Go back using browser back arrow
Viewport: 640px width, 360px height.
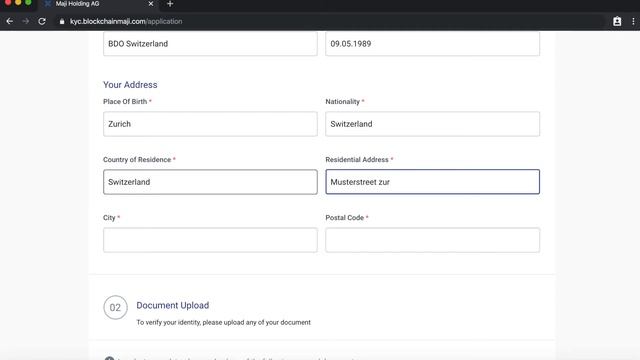[x=9, y=21]
